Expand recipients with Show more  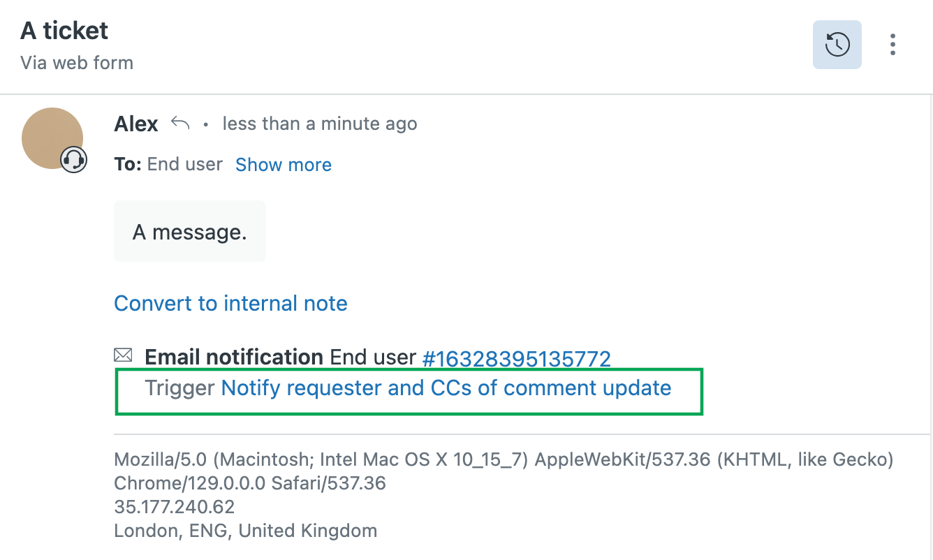pos(284,165)
